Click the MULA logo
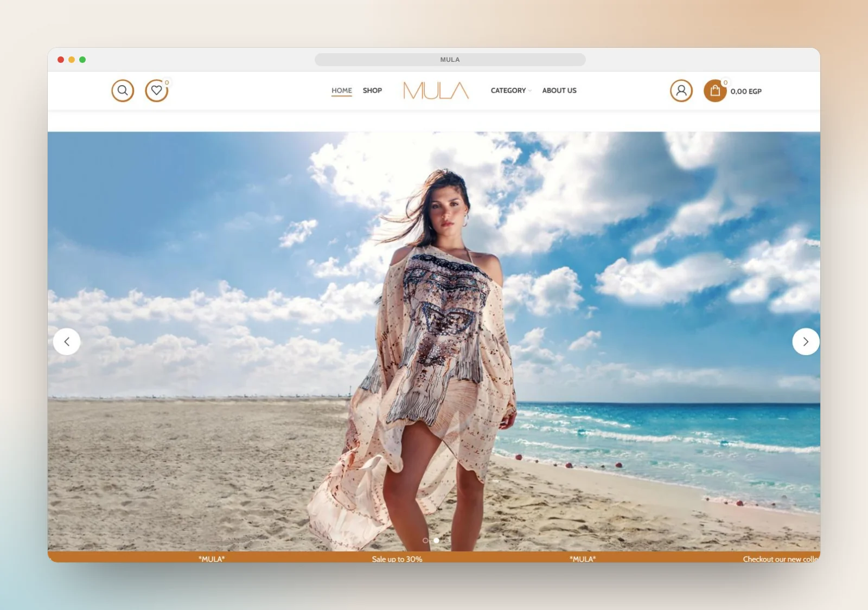The height and width of the screenshot is (610, 868). point(436,91)
